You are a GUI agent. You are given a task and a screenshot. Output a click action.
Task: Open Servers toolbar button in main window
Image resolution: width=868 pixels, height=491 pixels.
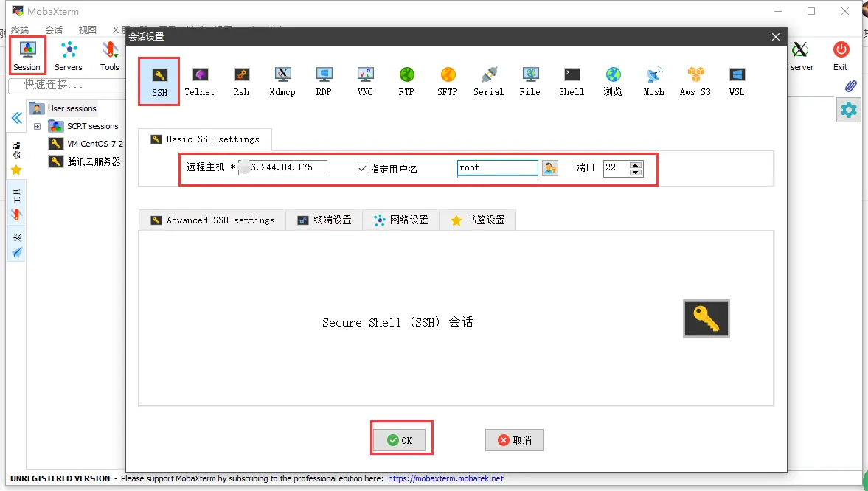click(x=69, y=55)
